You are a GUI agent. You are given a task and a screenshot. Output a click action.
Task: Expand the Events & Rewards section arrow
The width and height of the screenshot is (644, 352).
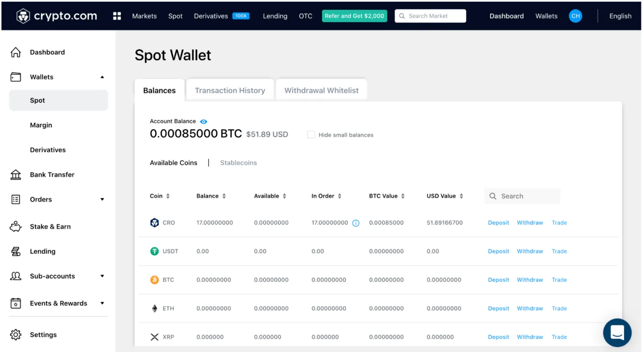click(x=102, y=303)
